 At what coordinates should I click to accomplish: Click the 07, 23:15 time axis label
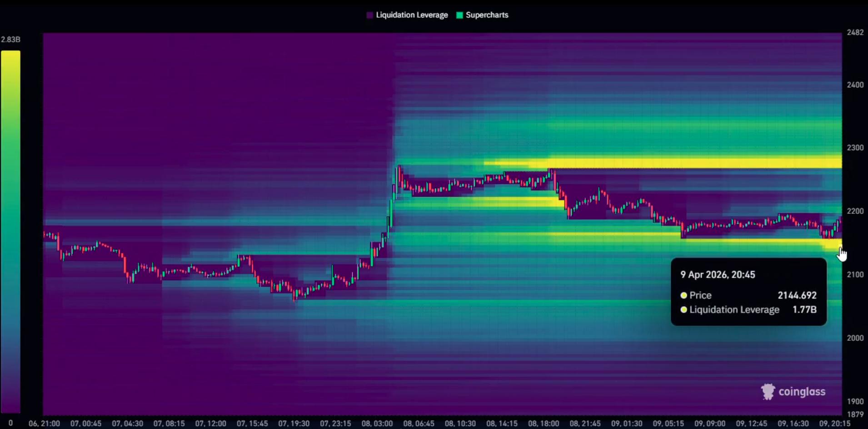coord(335,424)
